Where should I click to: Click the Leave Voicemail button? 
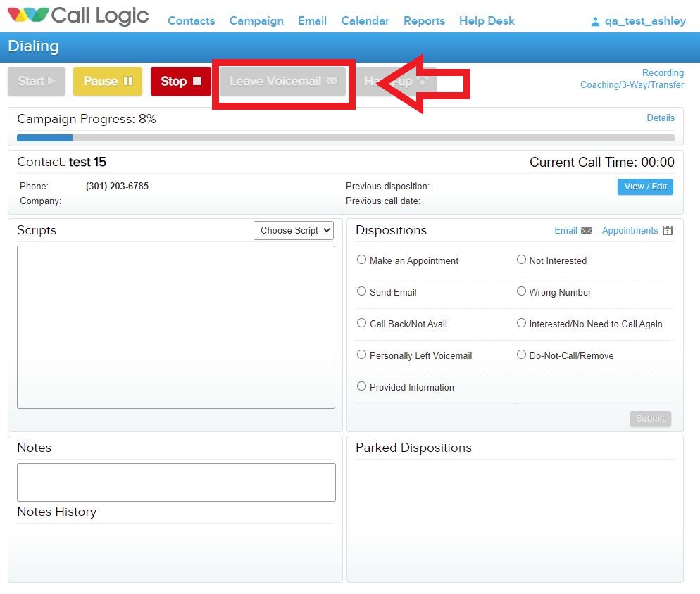[x=283, y=82]
